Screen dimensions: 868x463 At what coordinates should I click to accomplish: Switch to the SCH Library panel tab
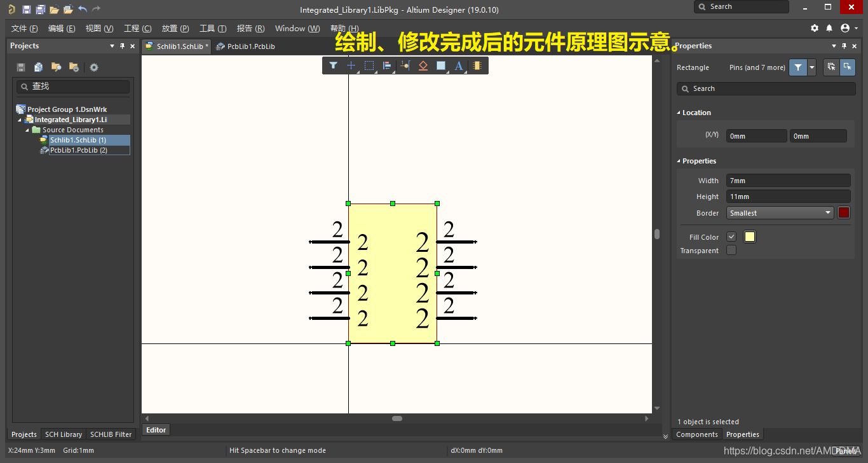(x=63, y=434)
